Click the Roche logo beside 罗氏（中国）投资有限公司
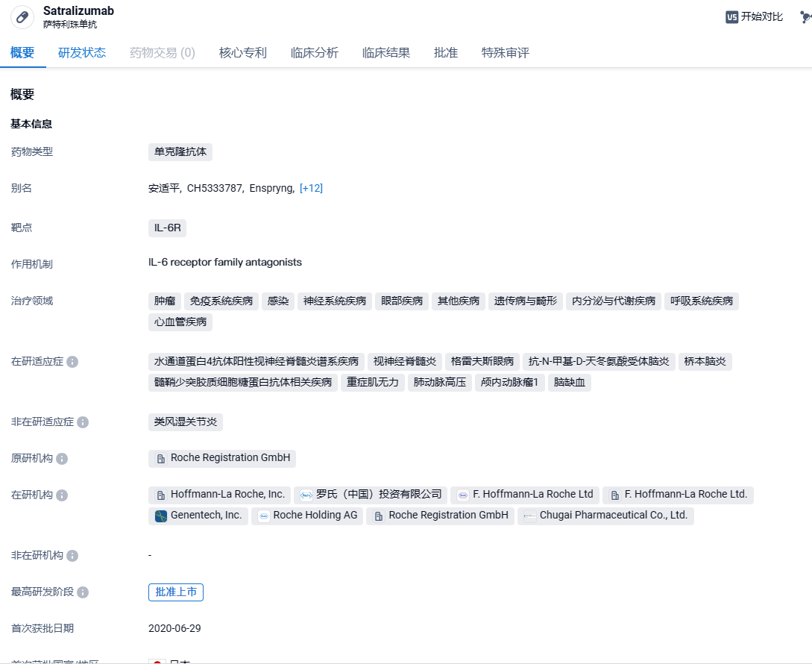 coord(306,495)
